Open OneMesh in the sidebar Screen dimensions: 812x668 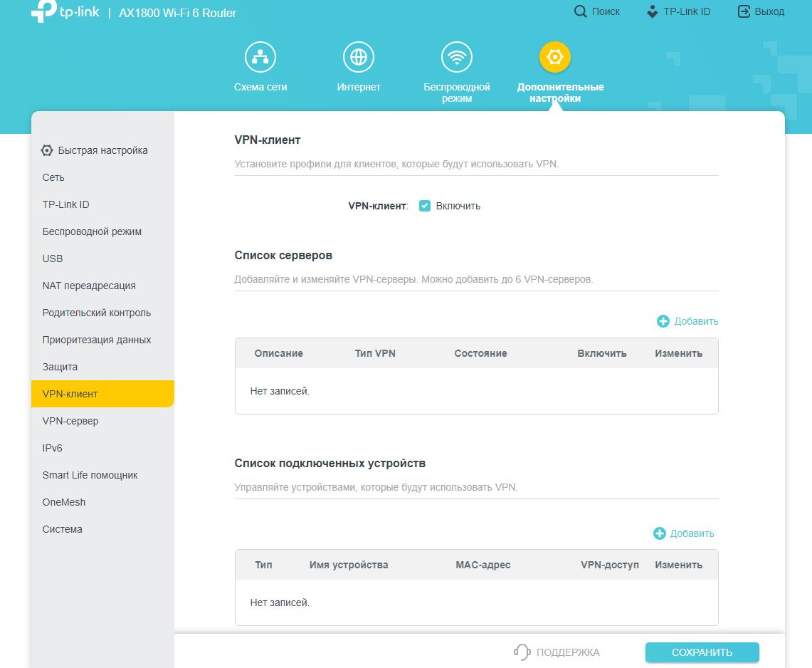(x=64, y=502)
